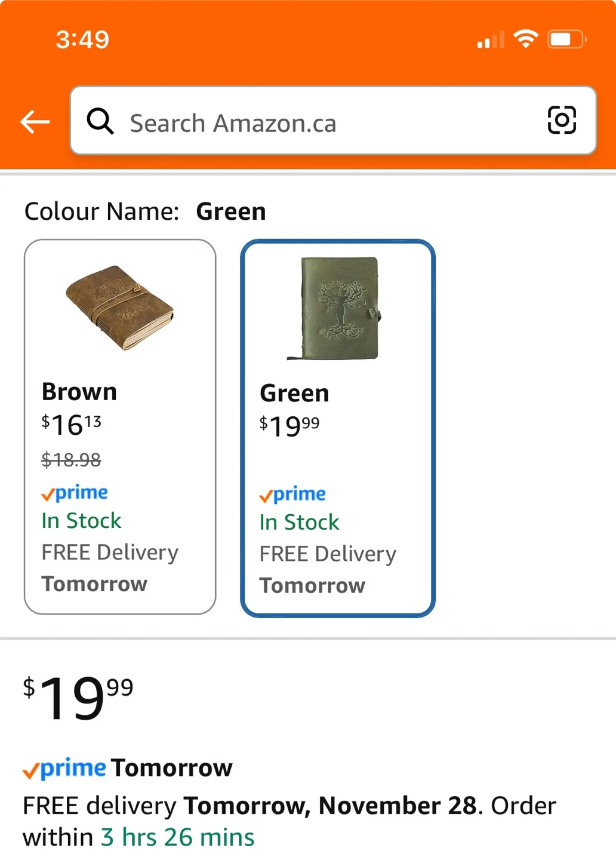
Task: Tap the 3 hrs 26 mins countdown
Action: click(x=177, y=837)
